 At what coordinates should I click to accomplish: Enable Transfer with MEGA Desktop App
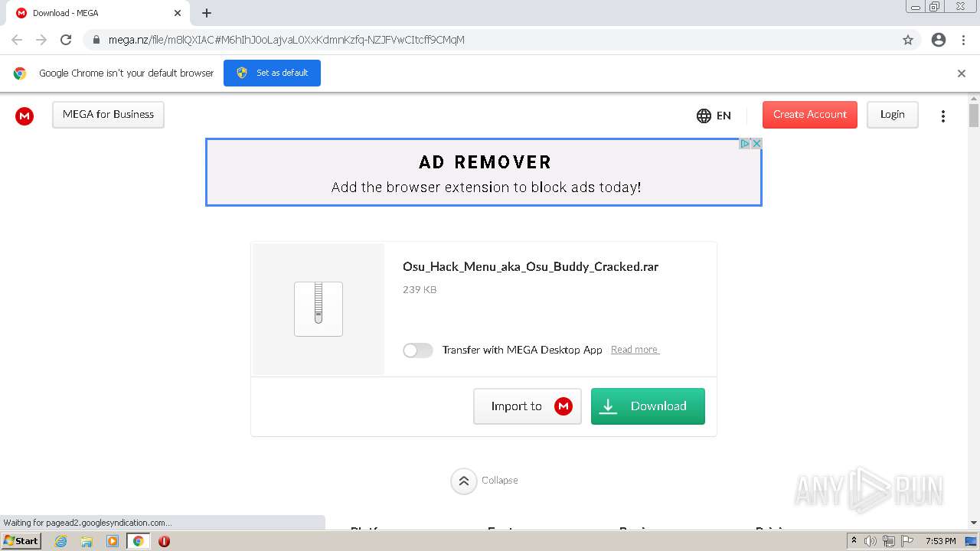pyautogui.click(x=418, y=350)
